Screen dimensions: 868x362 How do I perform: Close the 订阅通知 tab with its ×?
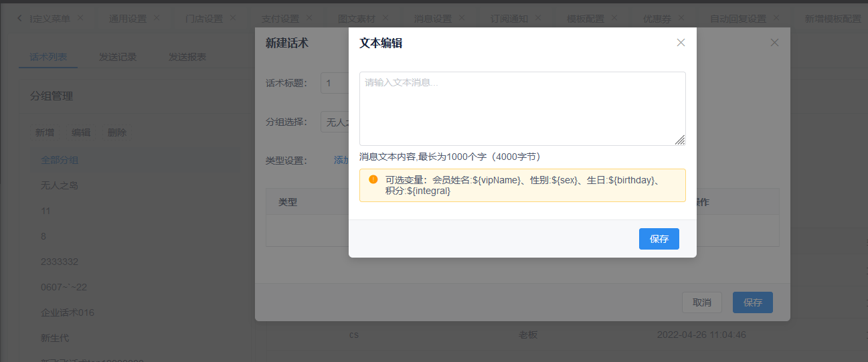538,18
